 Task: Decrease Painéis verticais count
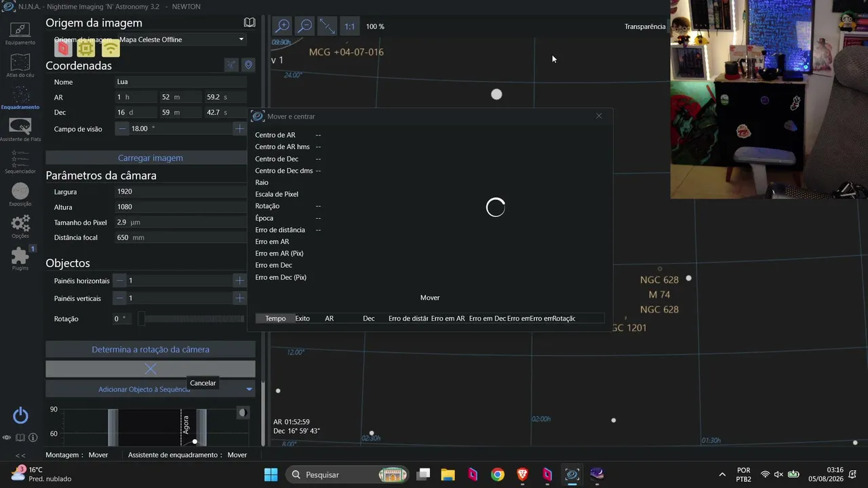(120, 298)
